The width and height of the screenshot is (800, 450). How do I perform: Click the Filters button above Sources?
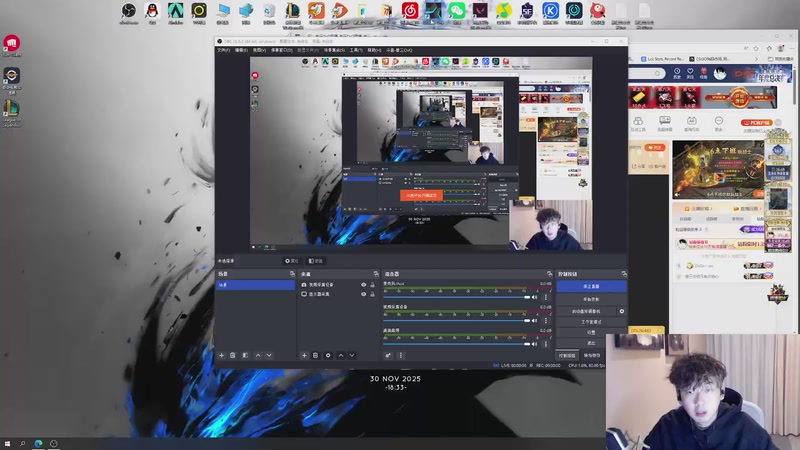click(316, 261)
